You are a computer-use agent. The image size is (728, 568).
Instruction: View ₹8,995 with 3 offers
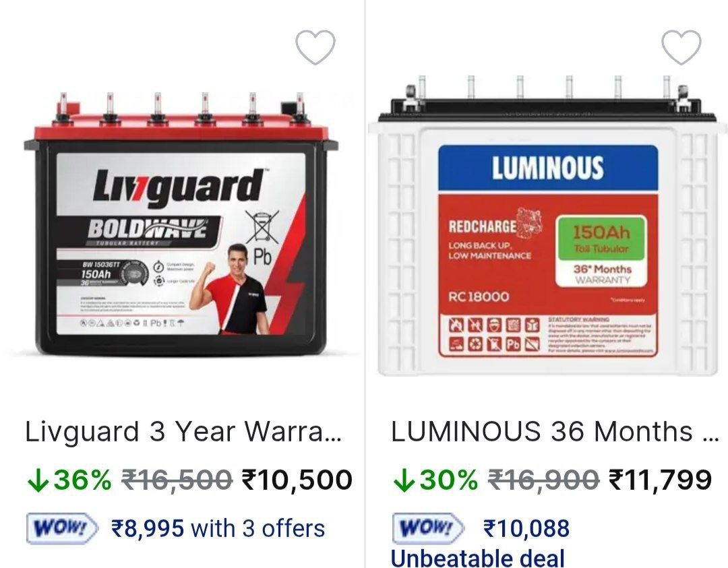point(218,528)
